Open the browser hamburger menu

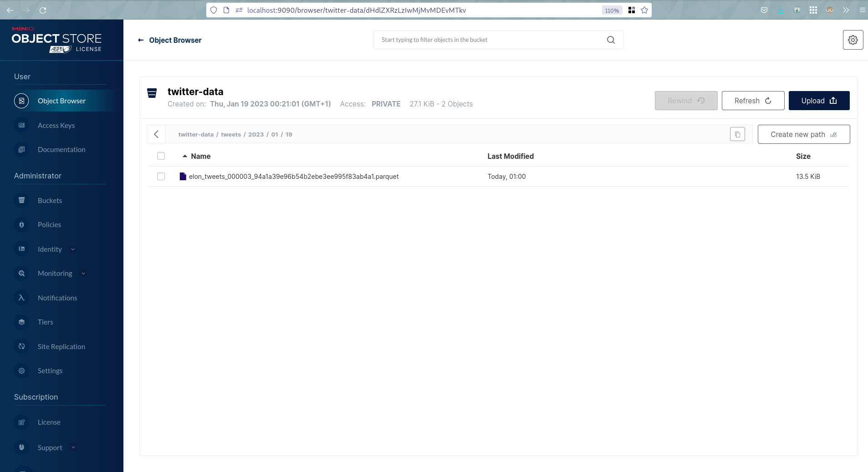(862, 10)
